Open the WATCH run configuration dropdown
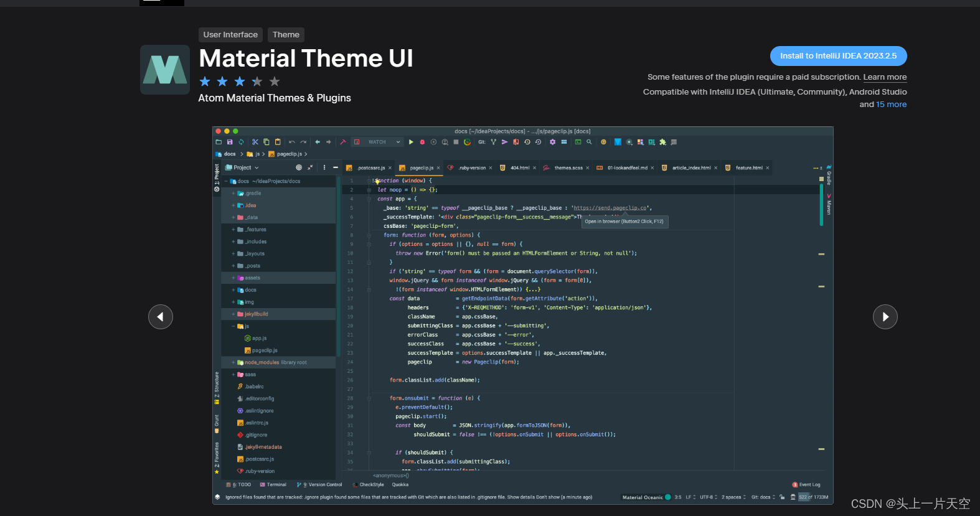 [x=377, y=142]
